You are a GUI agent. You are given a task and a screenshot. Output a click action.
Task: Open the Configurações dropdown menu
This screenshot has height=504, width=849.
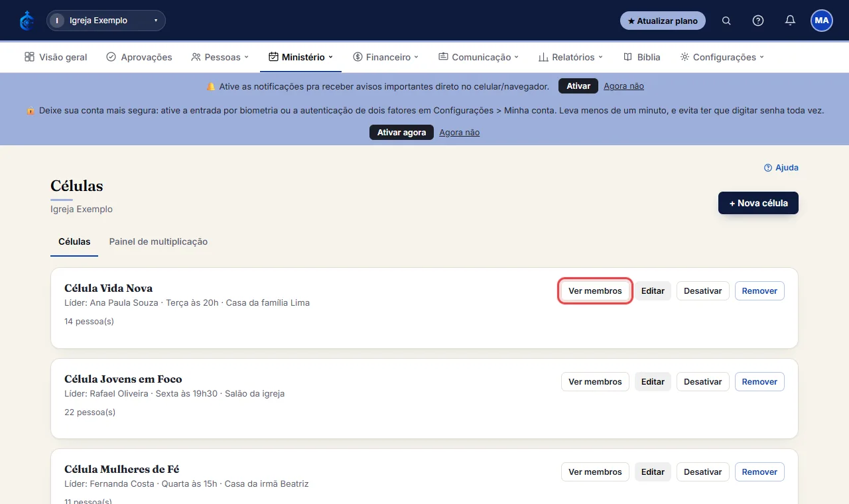[722, 57]
